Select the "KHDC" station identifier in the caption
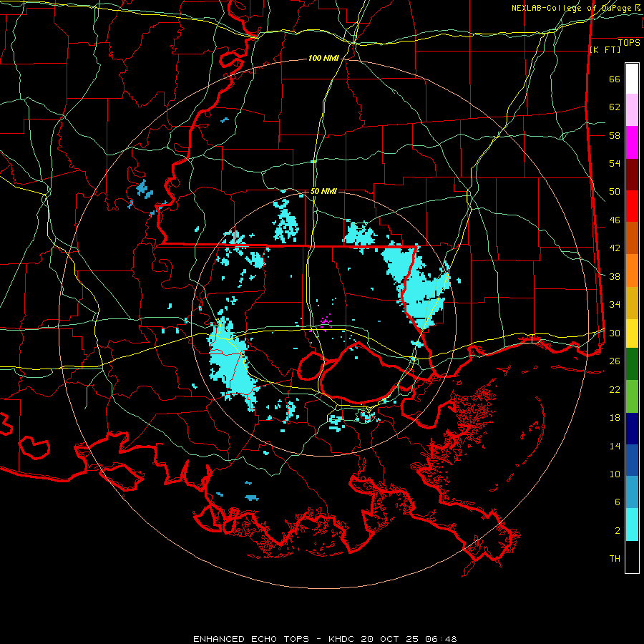Image resolution: width=644 pixels, height=644 pixels. tap(343, 639)
